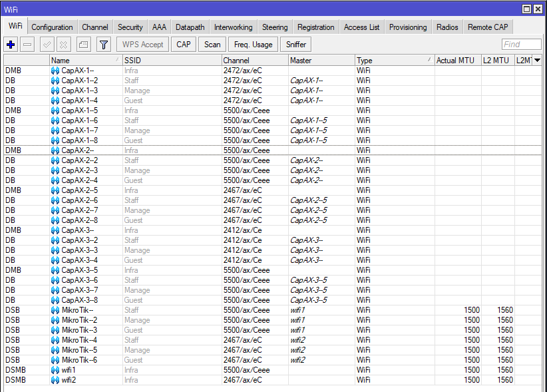This screenshot has width=547, height=392.
Task: Open the L2M column header dropdown
Action: (538, 60)
